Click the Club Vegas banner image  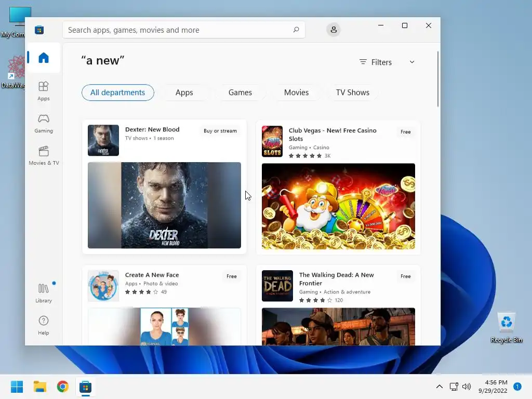pyautogui.click(x=338, y=206)
